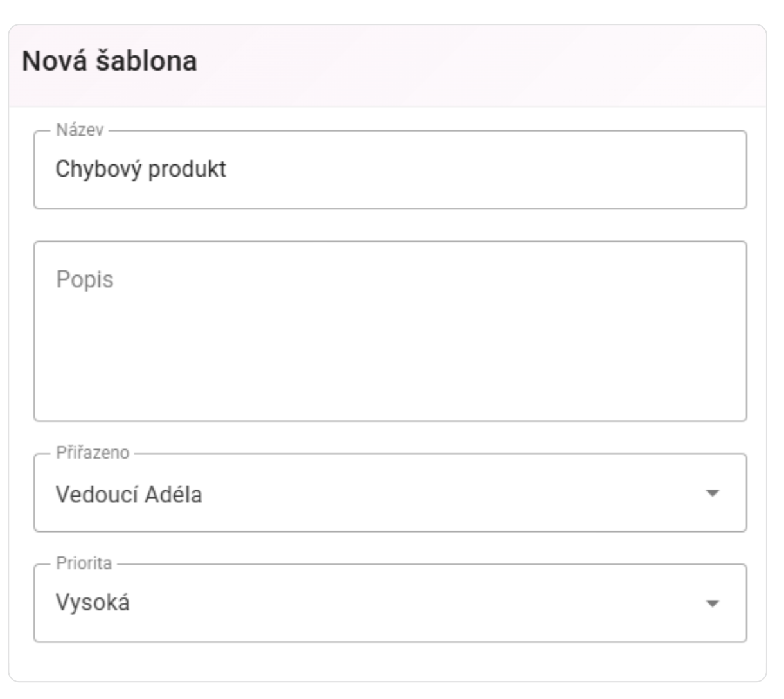Click the 'Priorita' floating label
The image size is (784, 699).
[84, 563]
